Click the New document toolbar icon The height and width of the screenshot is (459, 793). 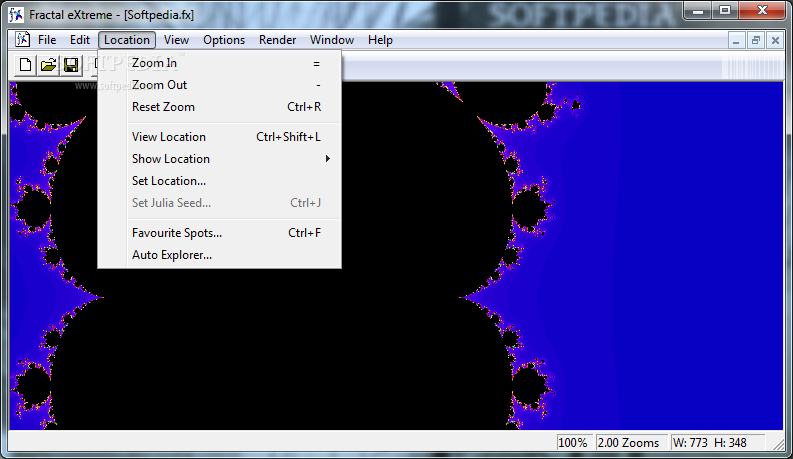(25, 65)
